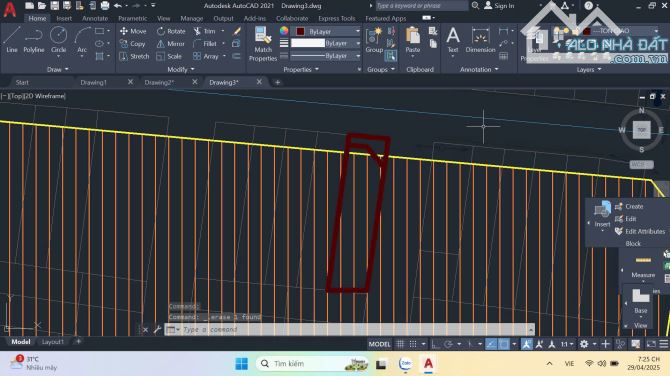Open the Express Tools tab
Screen dimensions: 670x376
pos(337,18)
